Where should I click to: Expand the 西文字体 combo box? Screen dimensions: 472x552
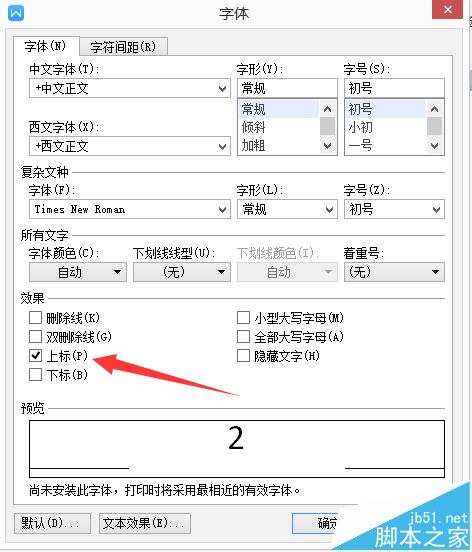tap(130, 146)
